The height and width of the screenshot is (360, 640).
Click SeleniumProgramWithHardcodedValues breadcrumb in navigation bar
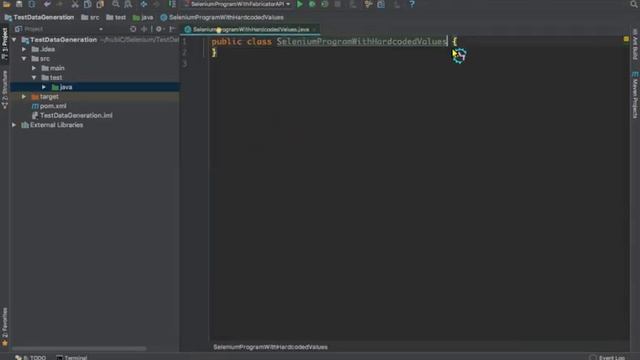[x=222, y=18]
